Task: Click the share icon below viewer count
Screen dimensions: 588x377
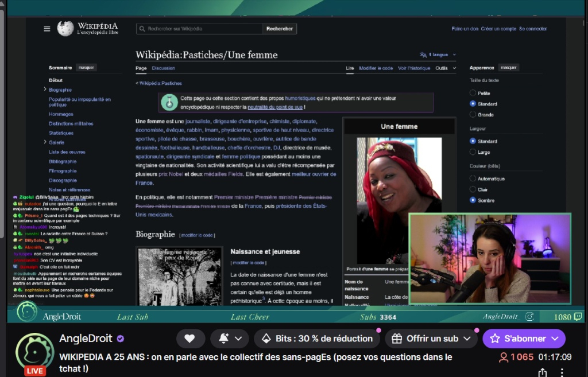Action: [x=542, y=372]
